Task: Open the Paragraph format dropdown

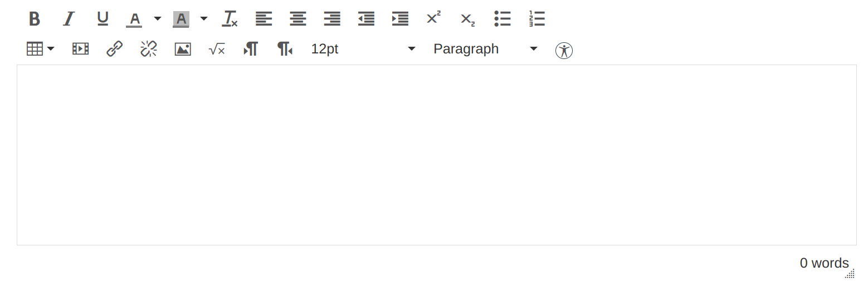Action: (485, 49)
